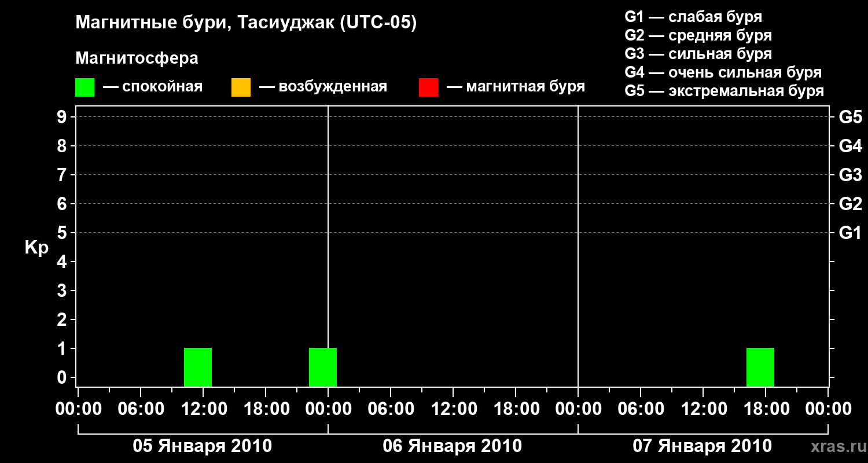Click the orange 'возбужденная' legend swatch
The width and height of the screenshot is (868, 463).
pyautogui.click(x=241, y=87)
